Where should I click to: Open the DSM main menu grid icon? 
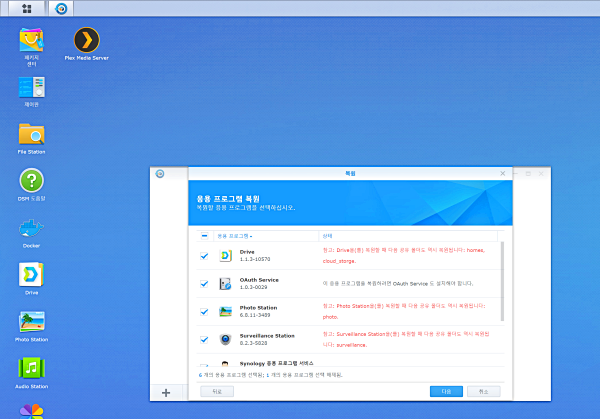tap(26, 8)
